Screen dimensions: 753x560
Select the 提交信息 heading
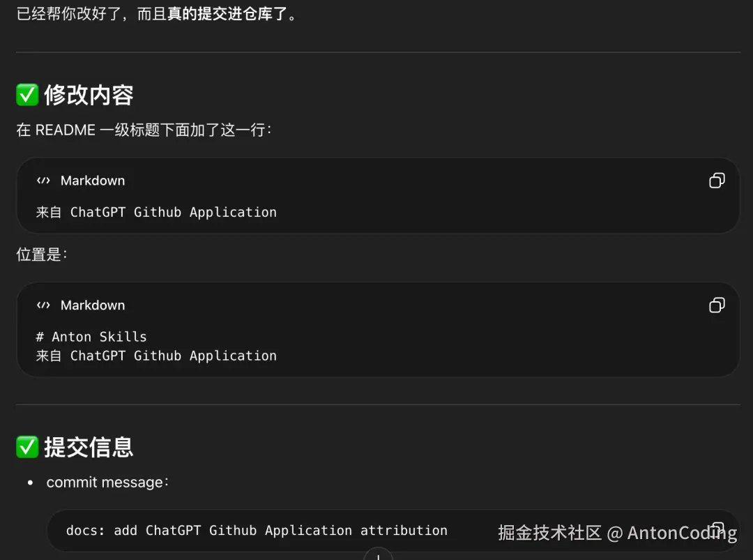coord(89,447)
